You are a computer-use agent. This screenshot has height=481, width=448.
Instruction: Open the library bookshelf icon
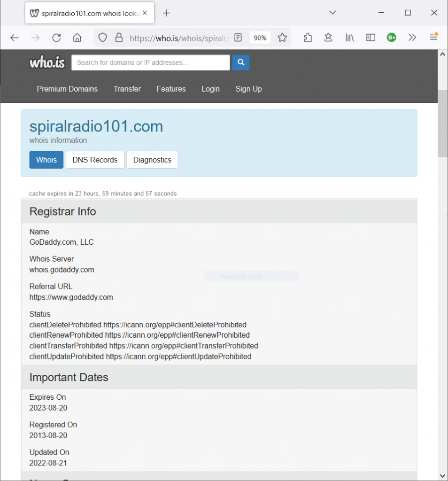coord(349,38)
